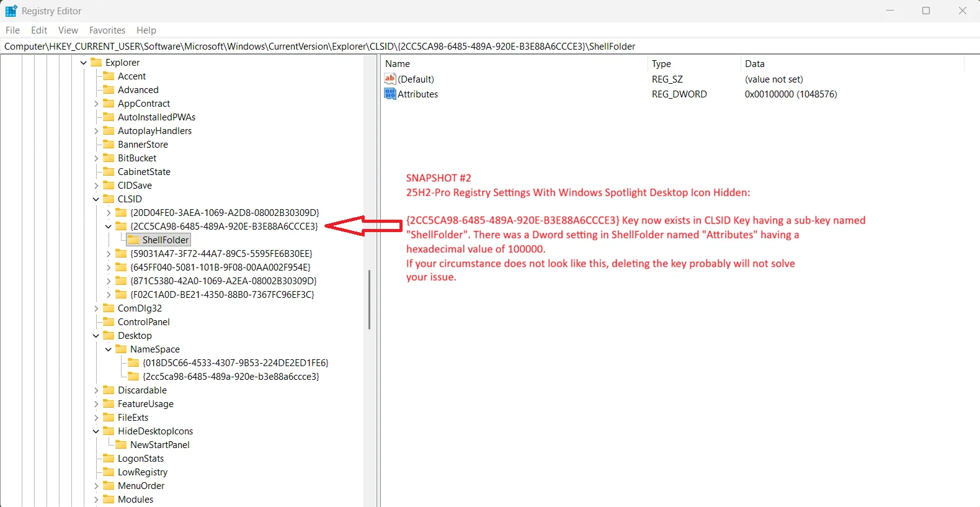Click the LogonStats folder icon

109,458
